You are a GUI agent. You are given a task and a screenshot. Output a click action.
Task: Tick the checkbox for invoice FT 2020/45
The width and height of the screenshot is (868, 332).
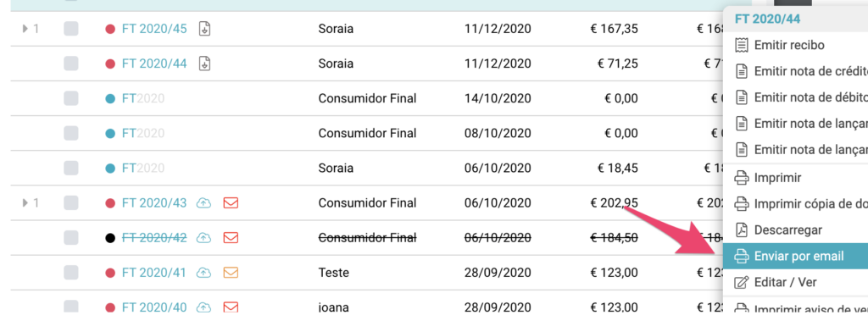point(71,29)
